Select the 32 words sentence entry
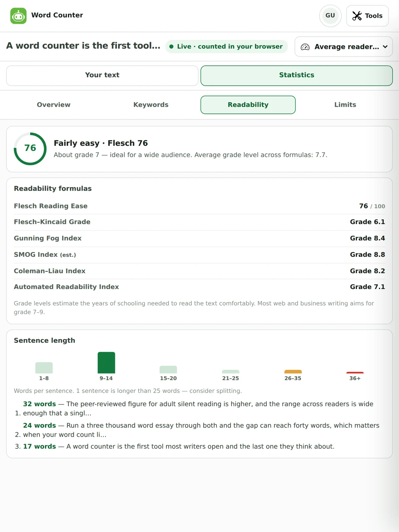Image resolution: width=399 pixels, height=532 pixels. click(x=199, y=409)
